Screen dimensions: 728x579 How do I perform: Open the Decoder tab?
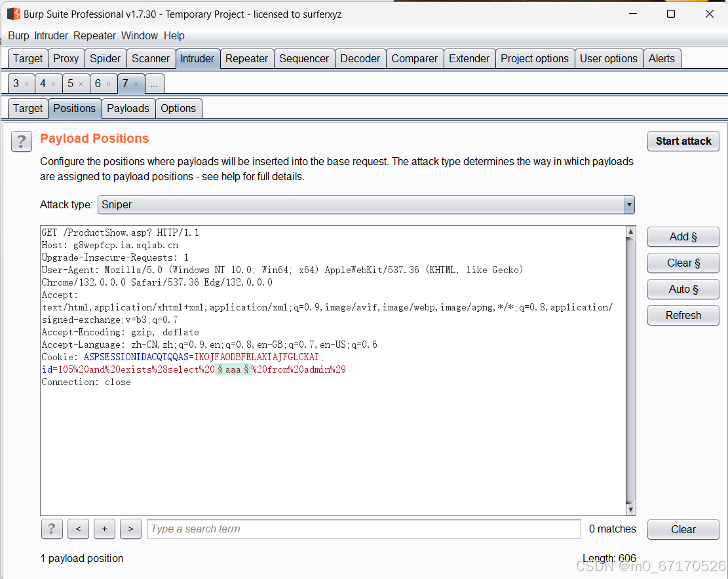pyautogui.click(x=360, y=58)
